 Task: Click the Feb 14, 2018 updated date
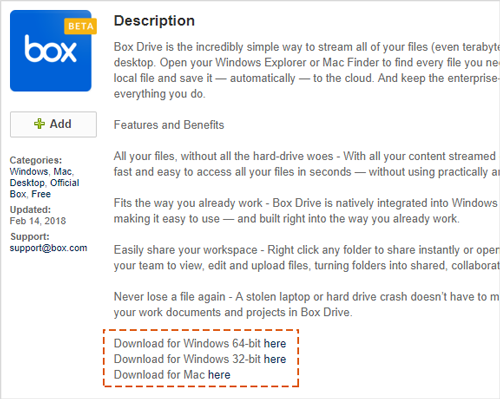[x=38, y=221]
